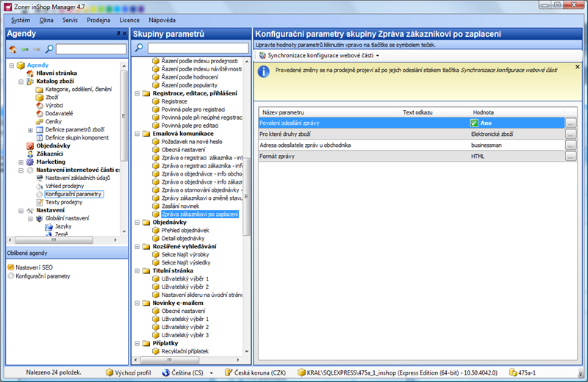Open the language dropdown arrow next to Čeština
The image size is (588, 382).
[212, 373]
